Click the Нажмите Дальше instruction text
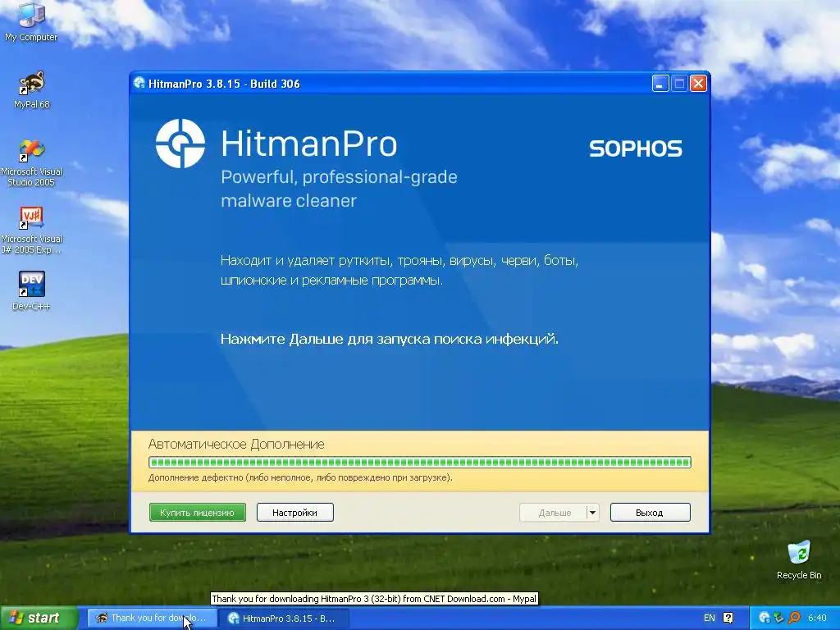Screen dimensions: 840x630 390,339
